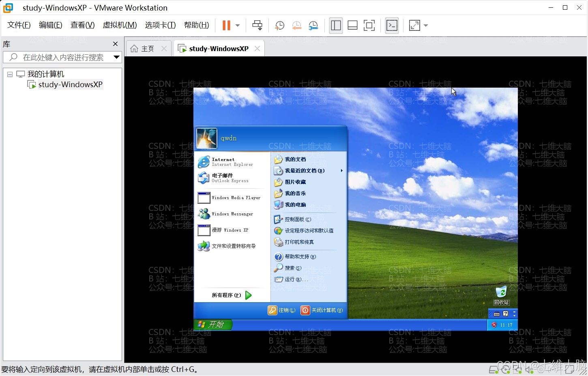
Task: Click the language bar keyboard icon
Action: (x=497, y=314)
